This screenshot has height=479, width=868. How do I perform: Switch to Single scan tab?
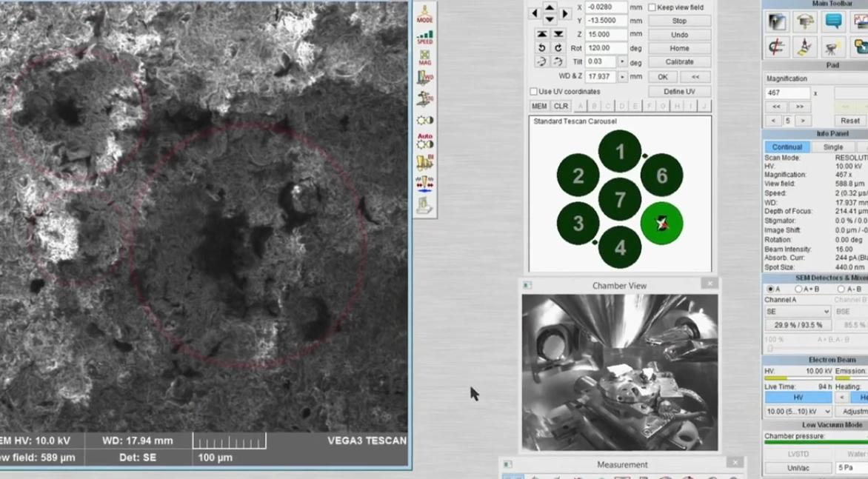pyautogui.click(x=832, y=147)
